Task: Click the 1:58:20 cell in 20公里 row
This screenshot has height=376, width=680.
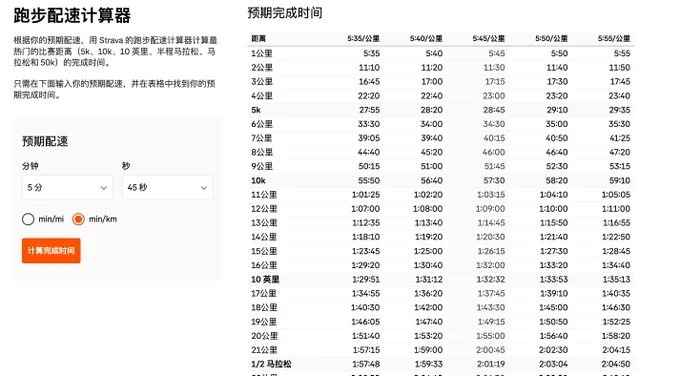Action: click(616, 336)
